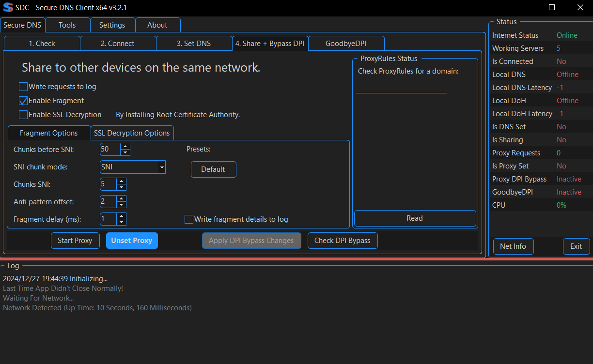Toggle Write fragment details to log
The width and height of the screenshot is (593, 364).
pos(189,220)
